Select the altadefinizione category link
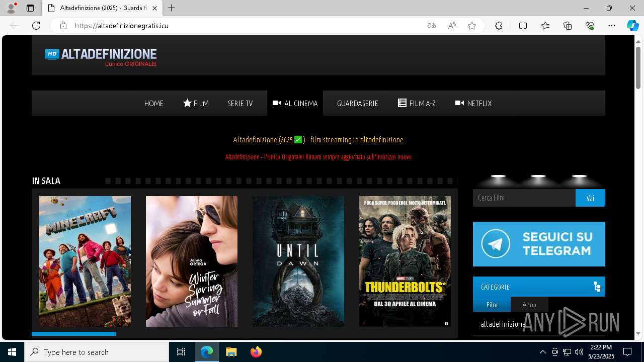This screenshot has width=644, height=362. [x=503, y=324]
